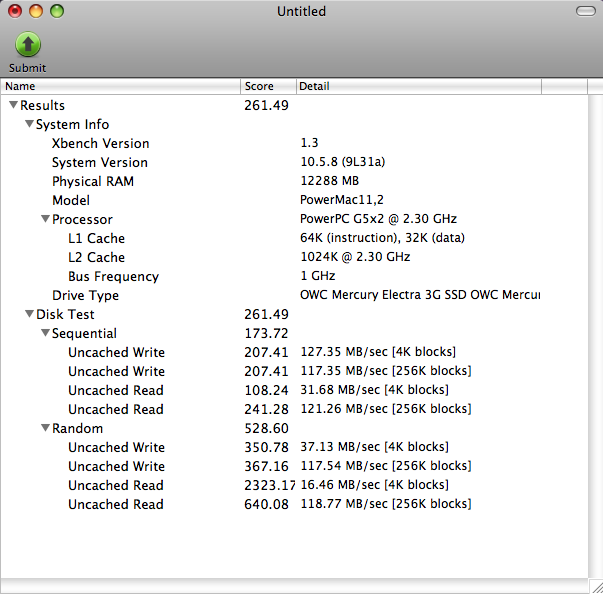Sort by the Score column header

[268, 86]
